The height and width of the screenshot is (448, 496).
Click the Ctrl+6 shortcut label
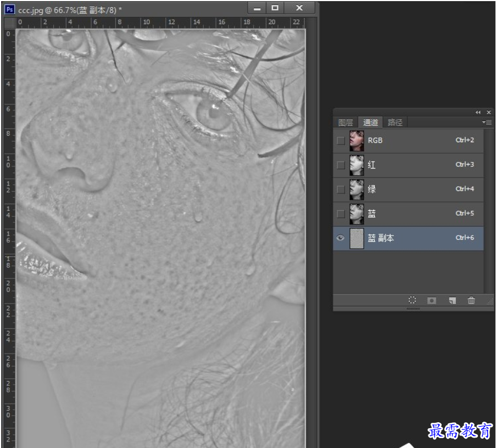(x=465, y=238)
